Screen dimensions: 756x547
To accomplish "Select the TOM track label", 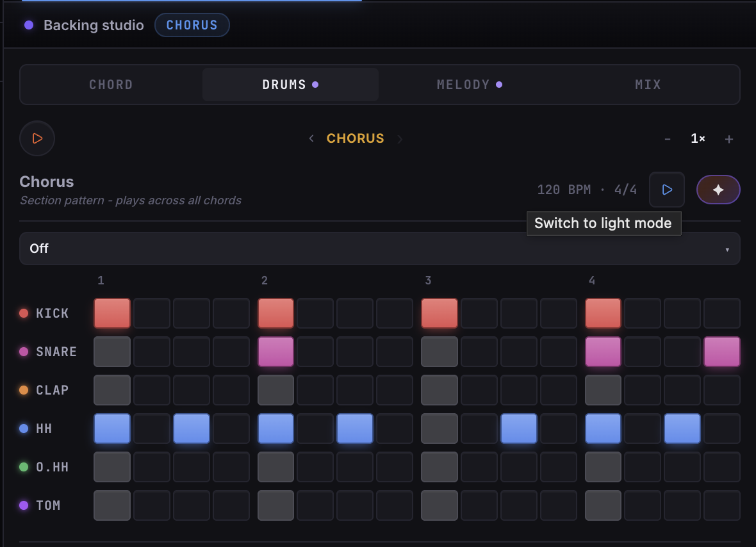I will pos(48,505).
